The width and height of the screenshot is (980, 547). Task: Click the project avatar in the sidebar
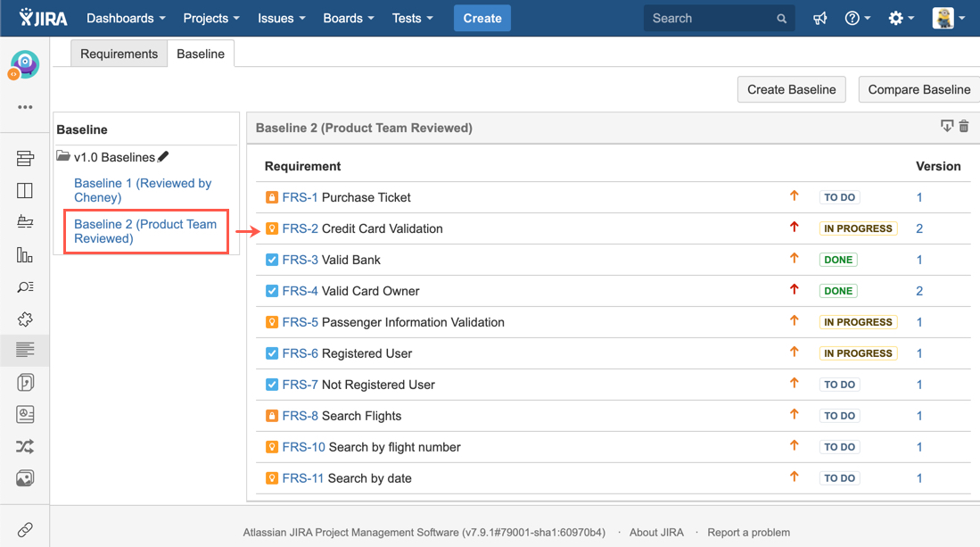coord(24,64)
